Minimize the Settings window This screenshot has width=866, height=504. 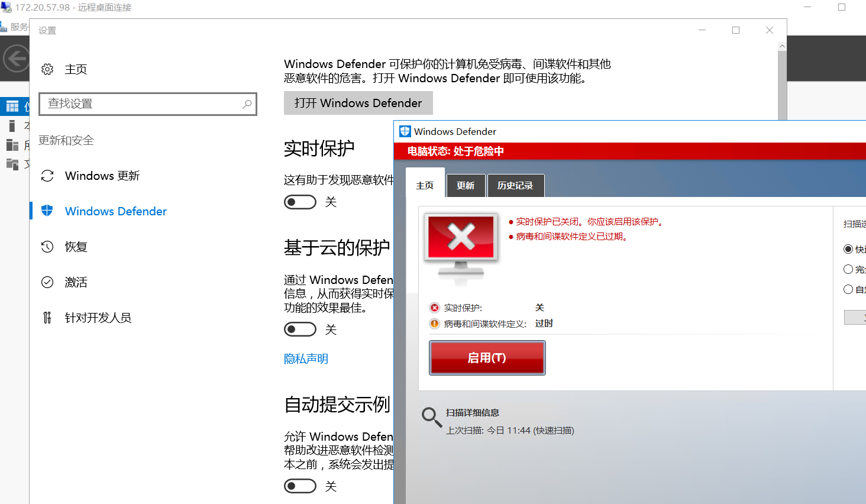pyautogui.click(x=702, y=30)
